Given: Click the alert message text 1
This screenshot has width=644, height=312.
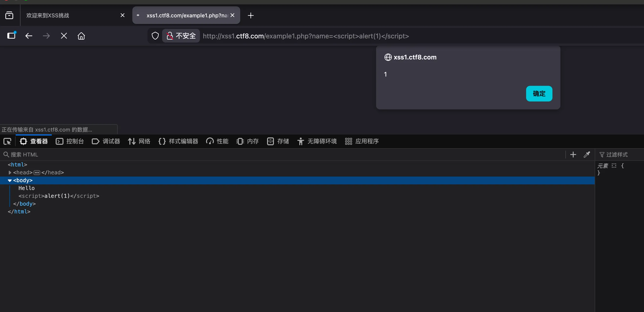Looking at the screenshot, I should click(x=385, y=74).
